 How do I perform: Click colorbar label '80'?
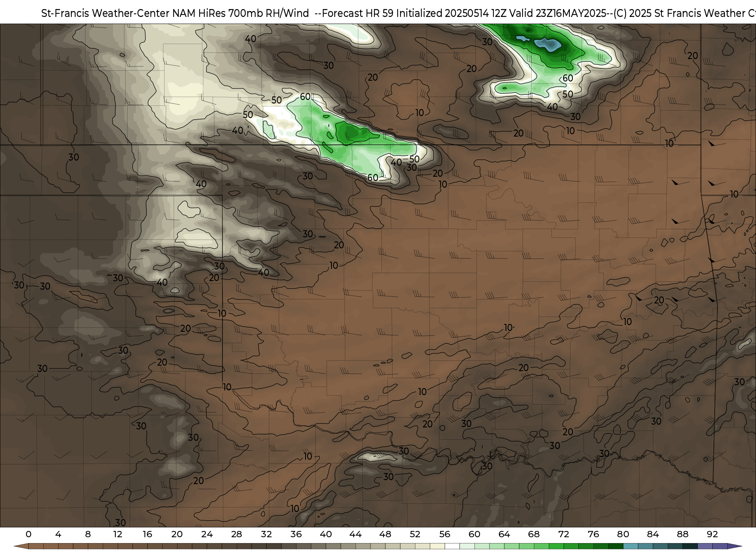point(623,534)
